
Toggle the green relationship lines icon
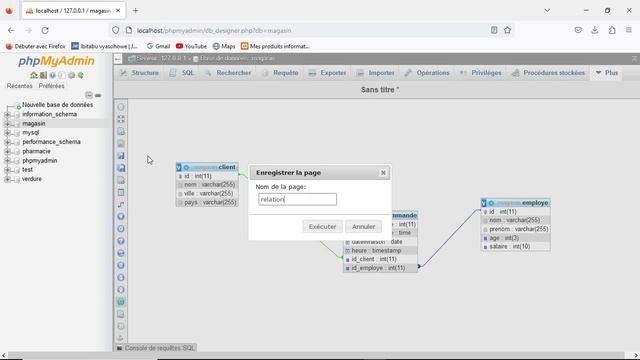point(121,302)
